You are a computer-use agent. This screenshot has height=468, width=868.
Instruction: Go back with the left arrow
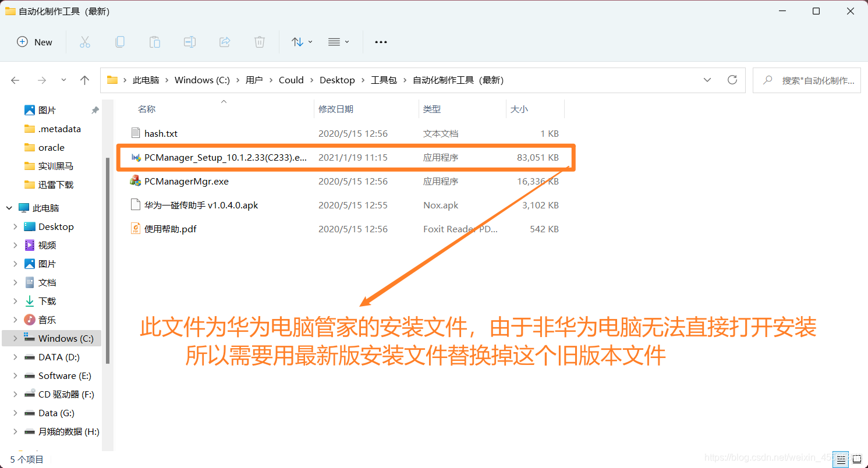coord(16,80)
